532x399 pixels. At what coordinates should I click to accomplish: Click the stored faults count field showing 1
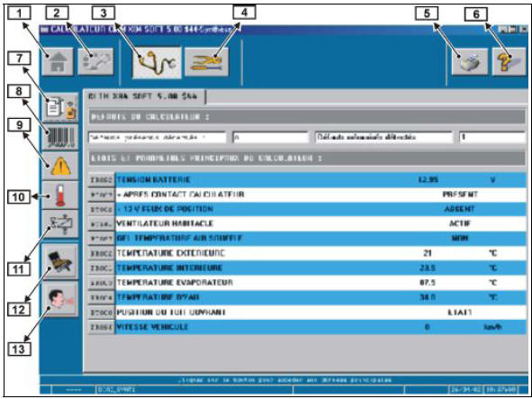(x=492, y=138)
